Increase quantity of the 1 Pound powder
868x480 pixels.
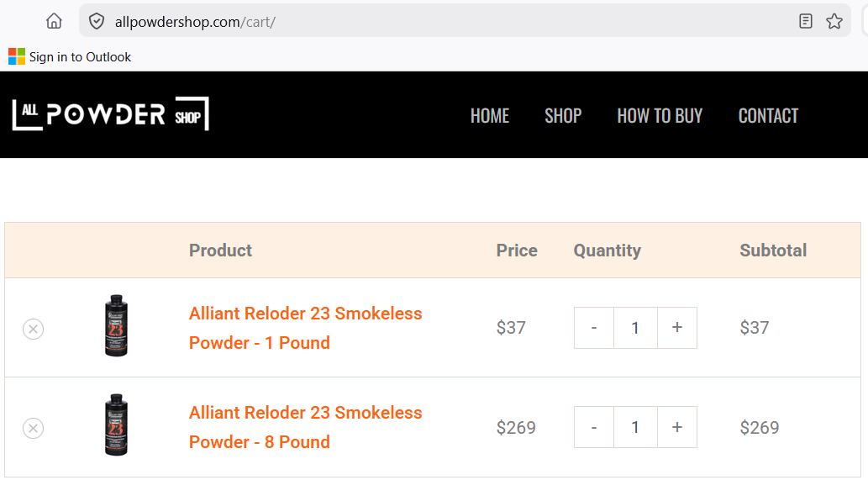coord(676,328)
